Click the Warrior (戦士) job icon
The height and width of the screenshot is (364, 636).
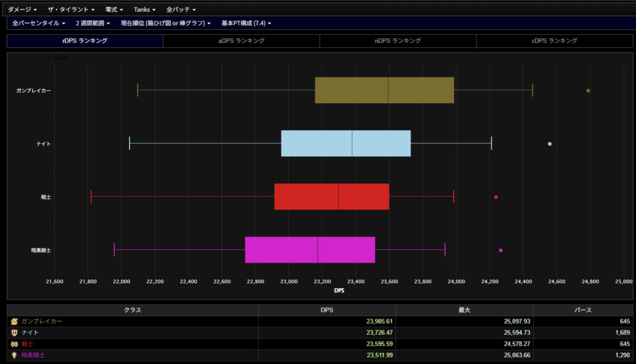tap(14, 344)
